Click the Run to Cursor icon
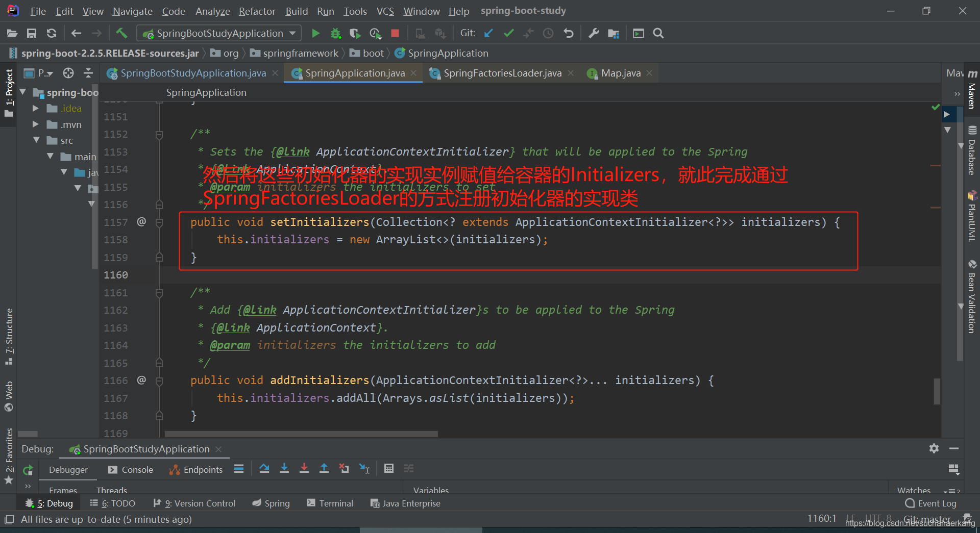Image resolution: width=980 pixels, height=533 pixels. tap(364, 468)
